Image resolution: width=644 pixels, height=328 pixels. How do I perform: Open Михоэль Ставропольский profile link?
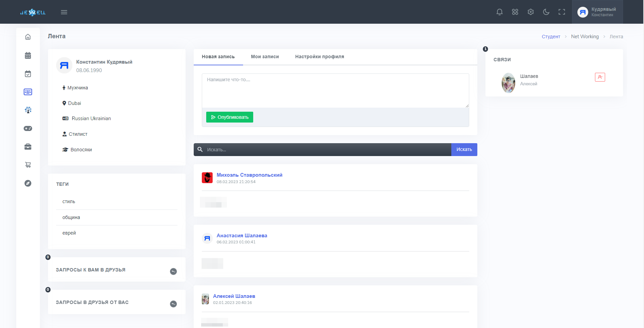(249, 175)
